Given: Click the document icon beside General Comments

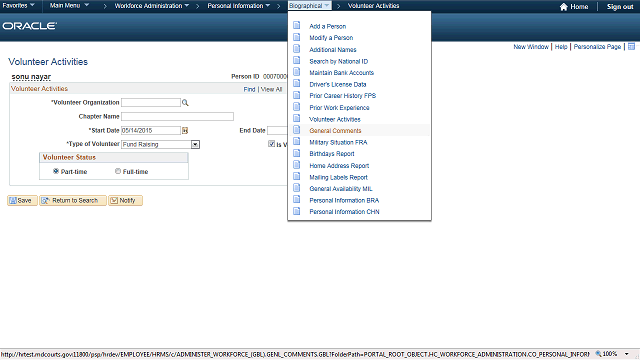Looking at the screenshot, I should [297, 130].
